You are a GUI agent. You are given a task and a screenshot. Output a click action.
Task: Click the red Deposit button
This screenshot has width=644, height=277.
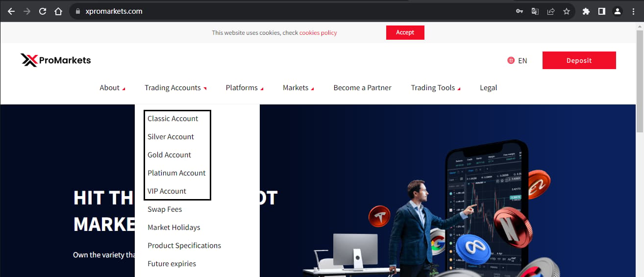(579, 60)
